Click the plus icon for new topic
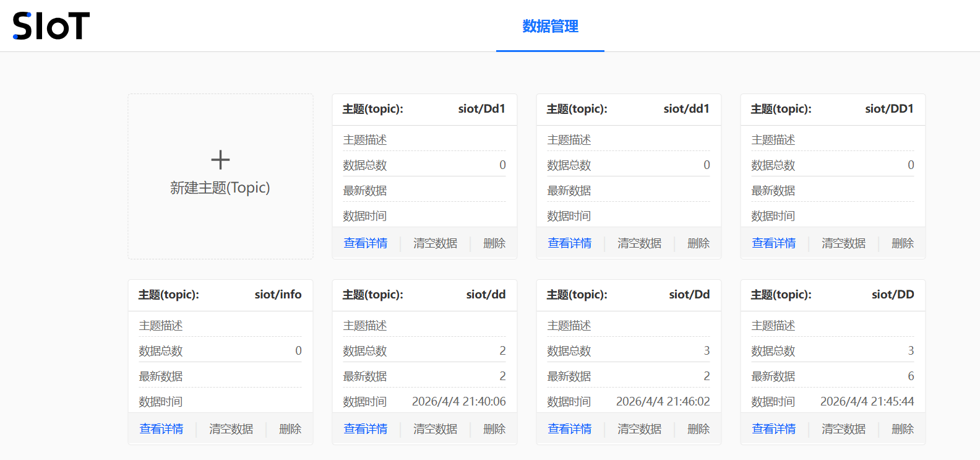The width and height of the screenshot is (980, 460). [220, 160]
